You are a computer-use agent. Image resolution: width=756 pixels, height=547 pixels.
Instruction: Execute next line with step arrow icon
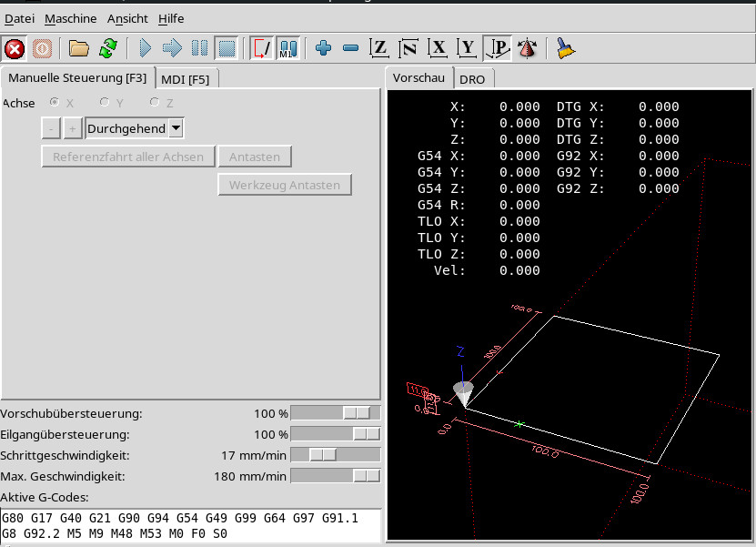[172, 49]
